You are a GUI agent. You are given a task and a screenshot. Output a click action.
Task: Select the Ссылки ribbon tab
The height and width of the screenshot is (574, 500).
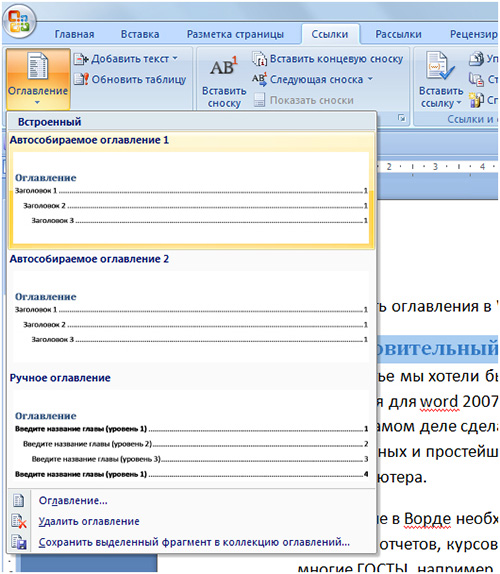click(x=330, y=34)
